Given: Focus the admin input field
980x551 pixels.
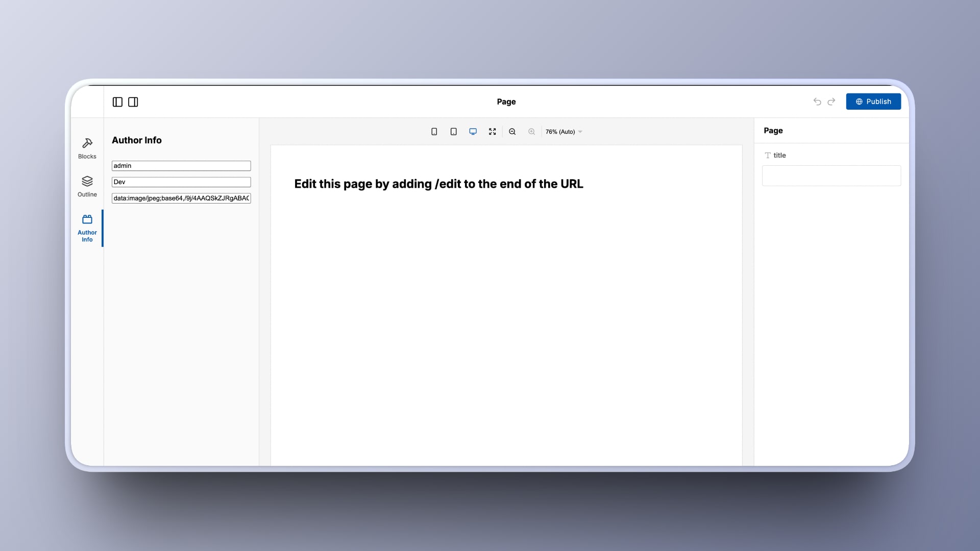Looking at the screenshot, I should (181, 166).
